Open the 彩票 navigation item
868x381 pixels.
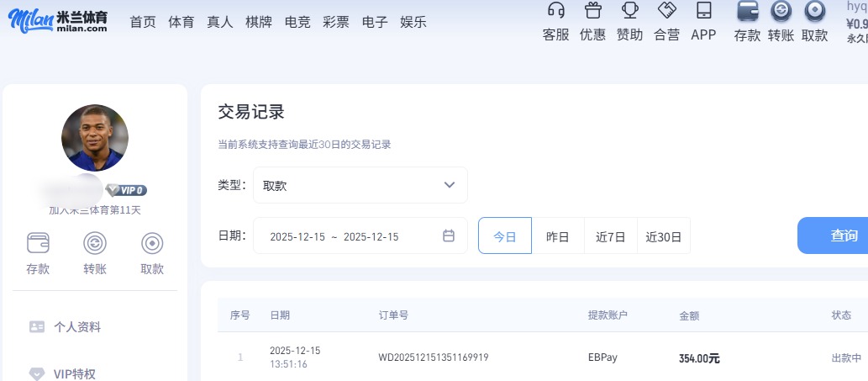336,22
